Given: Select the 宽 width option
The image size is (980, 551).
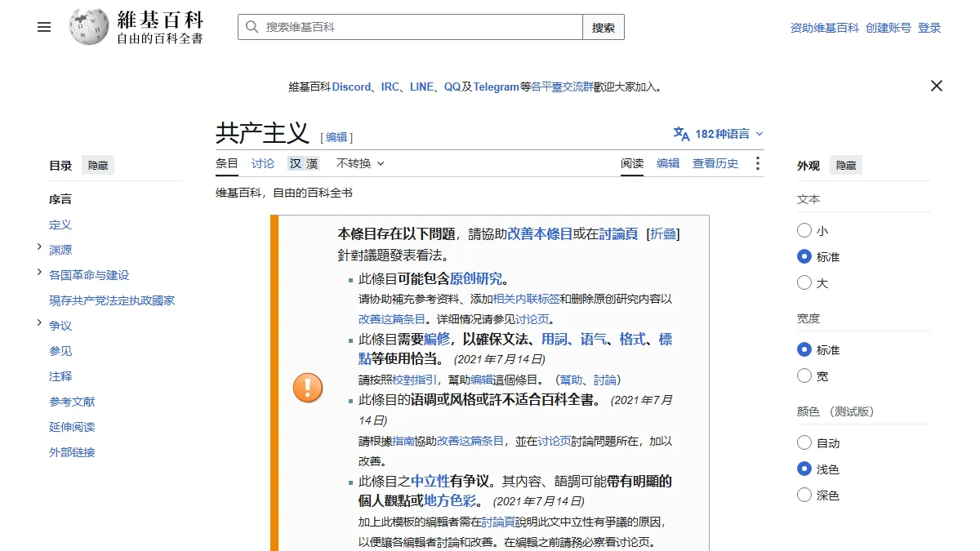Looking at the screenshot, I should [804, 376].
